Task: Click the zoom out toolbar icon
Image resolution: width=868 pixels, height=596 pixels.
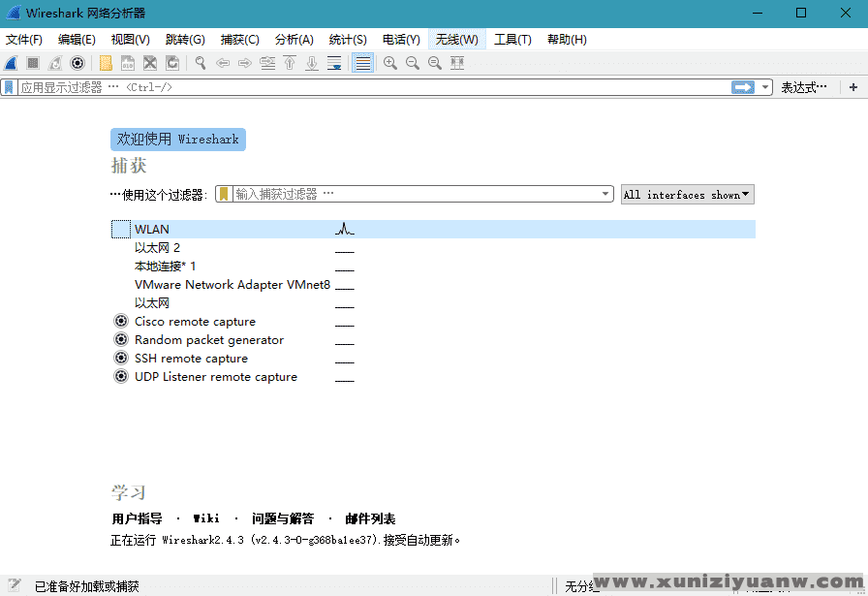Action: (413, 63)
